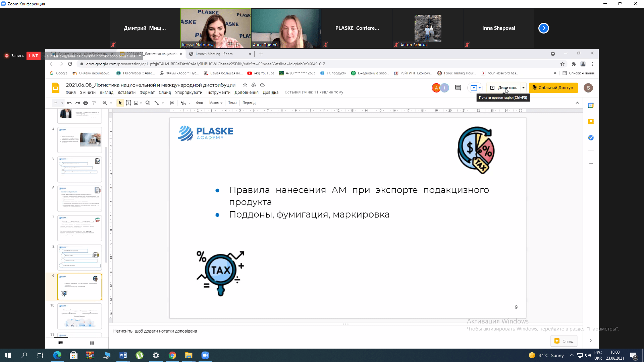Click the new slide plus button
The image size is (644, 362).
tap(56, 103)
